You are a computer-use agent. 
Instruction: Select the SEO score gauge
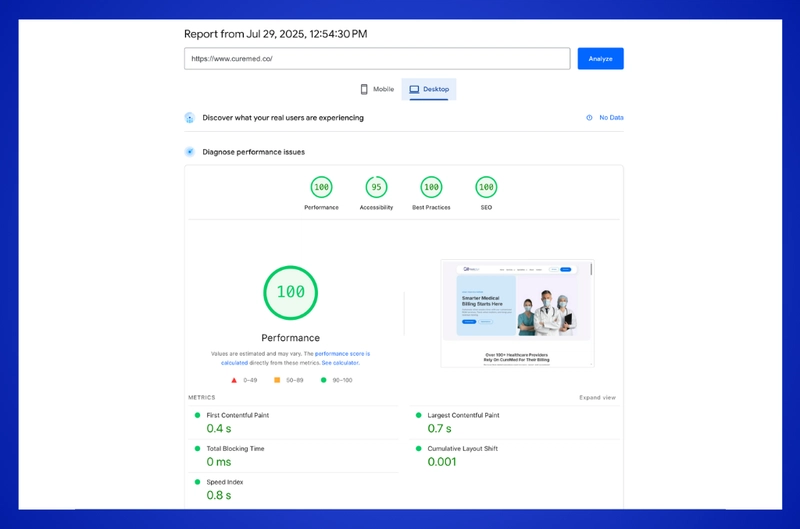[486, 187]
